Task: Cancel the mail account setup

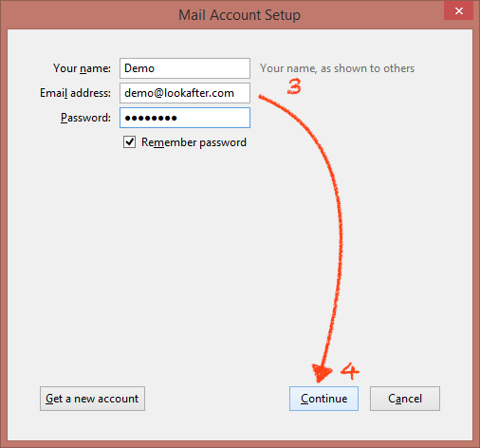Action: (x=405, y=399)
